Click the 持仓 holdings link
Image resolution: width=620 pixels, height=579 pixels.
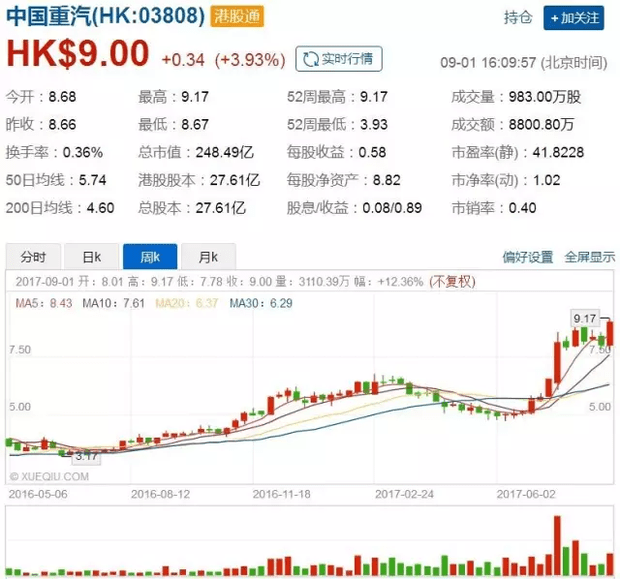point(518,18)
